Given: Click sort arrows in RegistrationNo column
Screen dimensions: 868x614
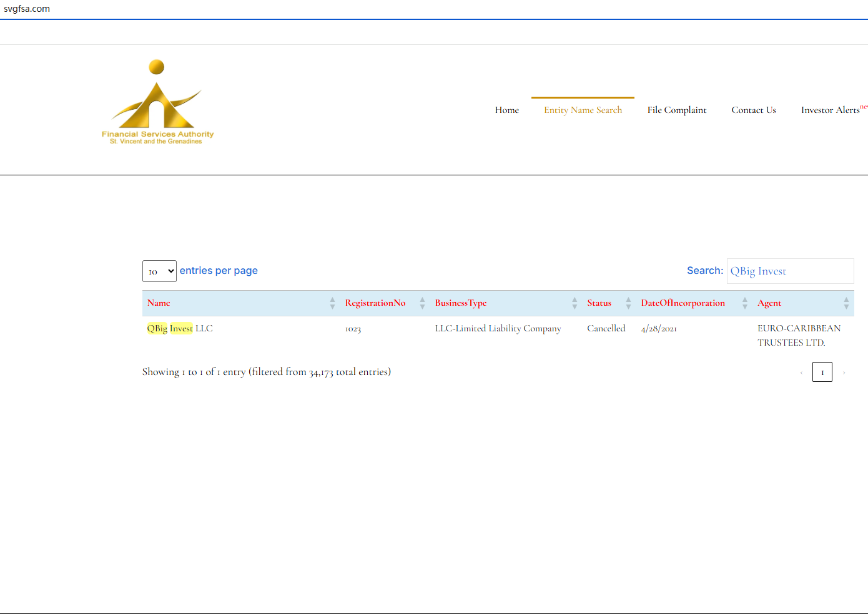Looking at the screenshot, I should pos(422,303).
